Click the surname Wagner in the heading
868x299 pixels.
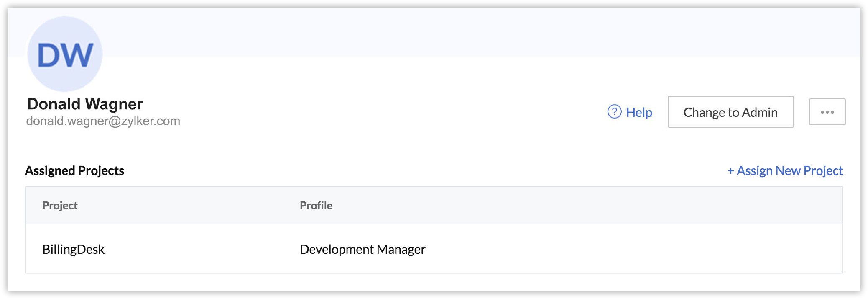pyautogui.click(x=114, y=104)
